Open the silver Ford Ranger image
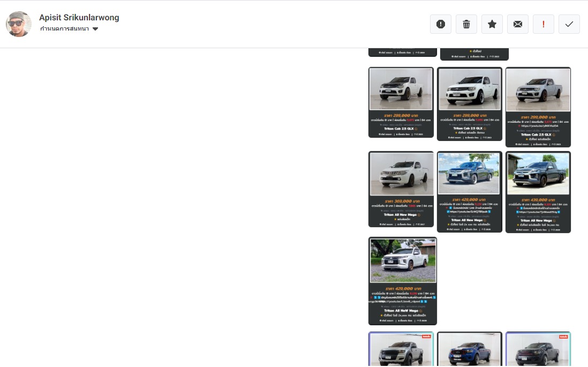Screen dimensions: 588x367 pos(401,350)
